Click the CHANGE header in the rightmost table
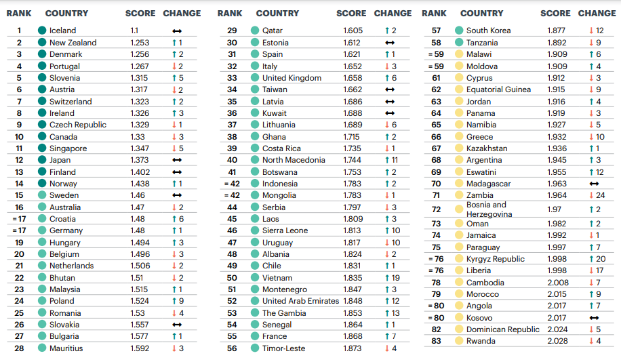The width and height of the screenshot is (621, 364). (597, 14)
